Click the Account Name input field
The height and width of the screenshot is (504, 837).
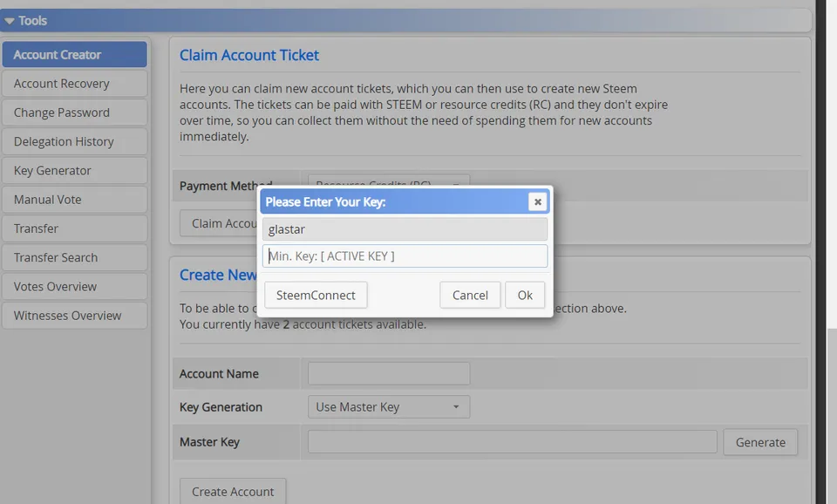coord(389,374)
